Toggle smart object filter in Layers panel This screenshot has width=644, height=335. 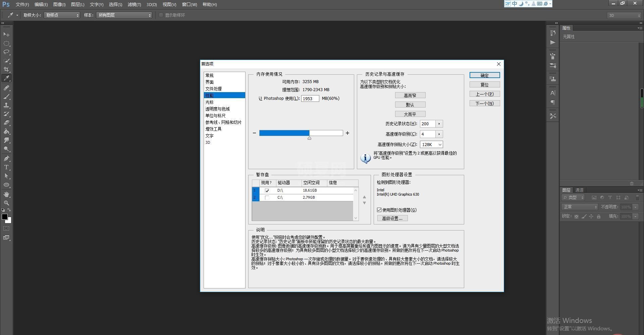pos(626,198)
